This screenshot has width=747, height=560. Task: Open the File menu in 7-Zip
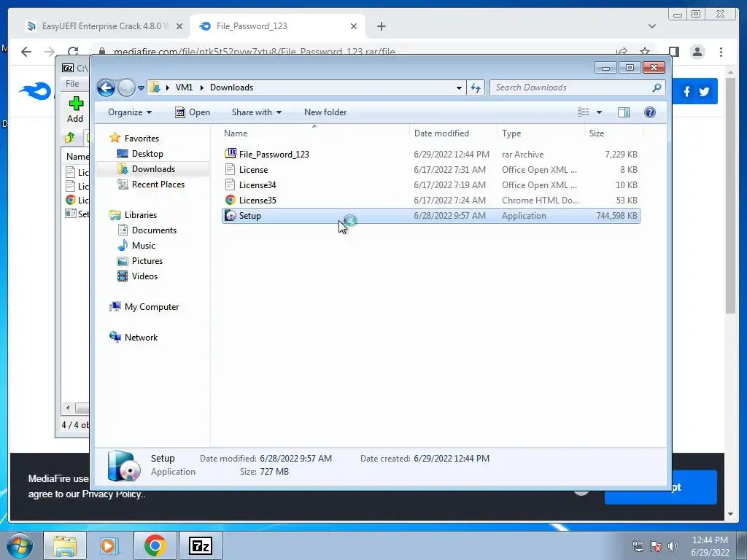(72, 84)
